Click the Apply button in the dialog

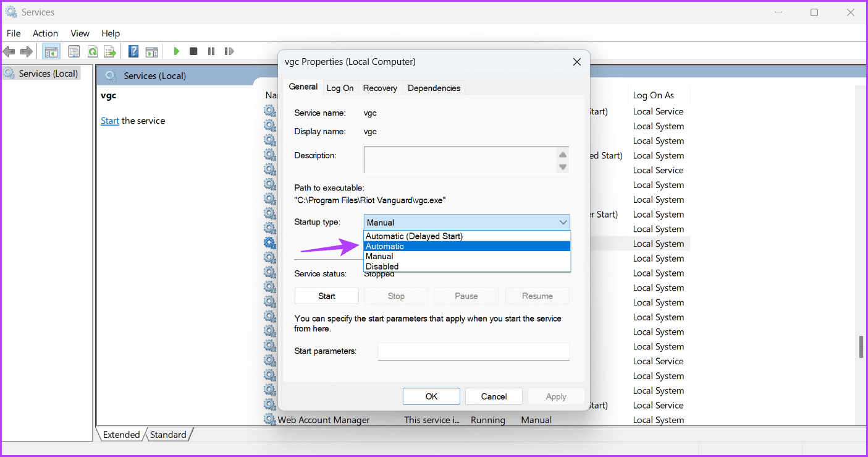(x=556, y=396)
